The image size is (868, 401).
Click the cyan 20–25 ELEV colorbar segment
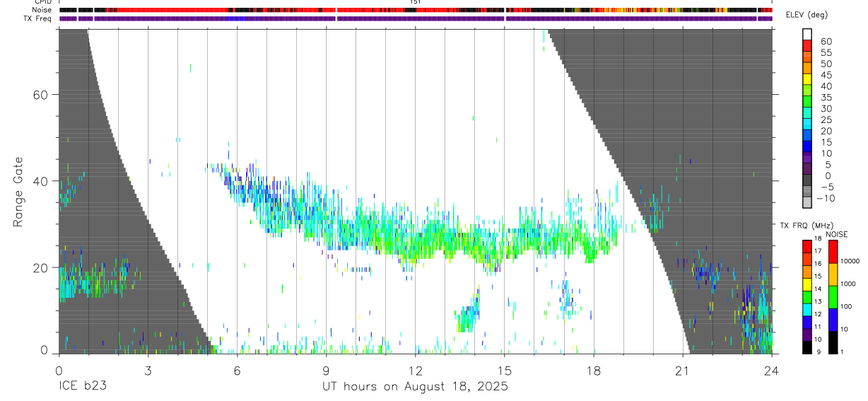[x=807, y=125]
